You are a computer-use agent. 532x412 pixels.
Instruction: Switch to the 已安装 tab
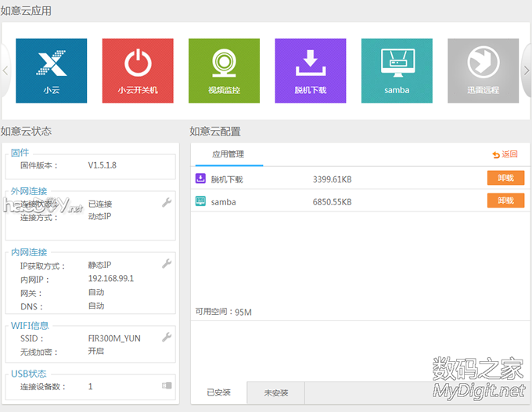tap(219, 392)
